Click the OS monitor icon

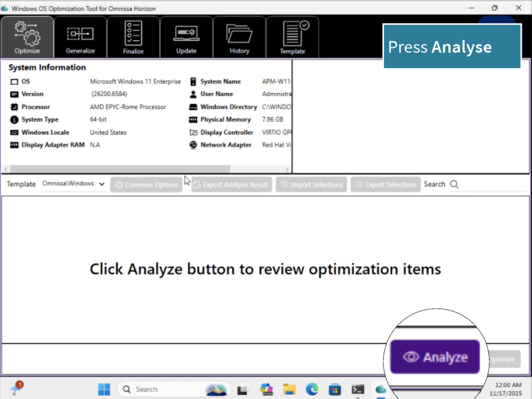(14, 82)
